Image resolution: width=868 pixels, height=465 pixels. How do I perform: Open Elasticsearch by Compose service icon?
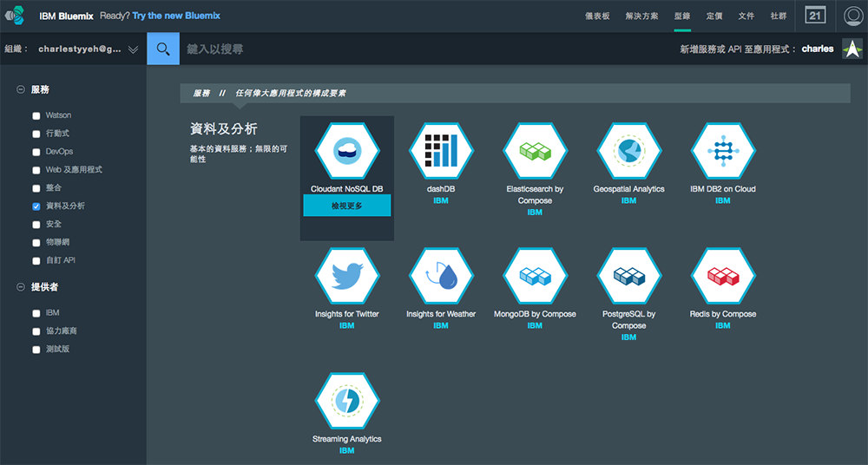click(x=535, y=151)
